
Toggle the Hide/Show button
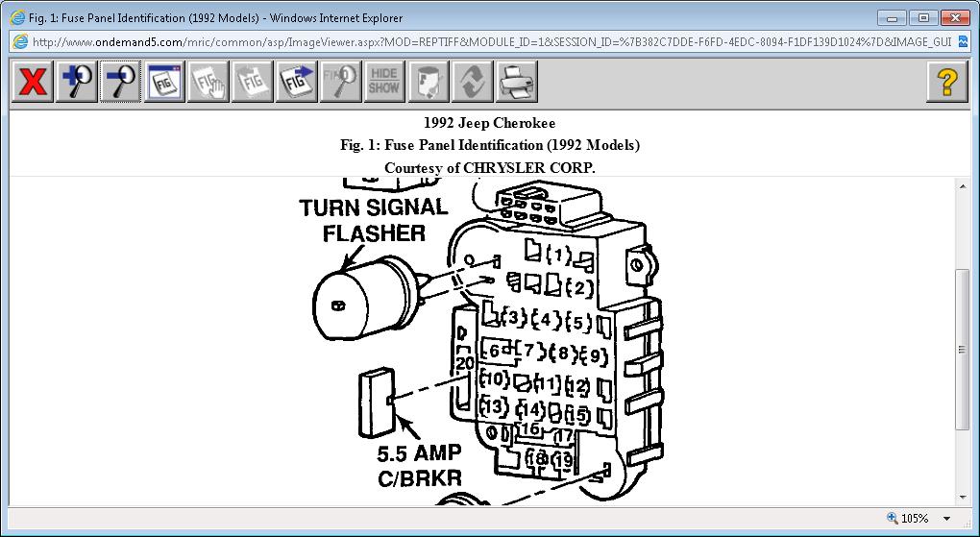(383, 82)
